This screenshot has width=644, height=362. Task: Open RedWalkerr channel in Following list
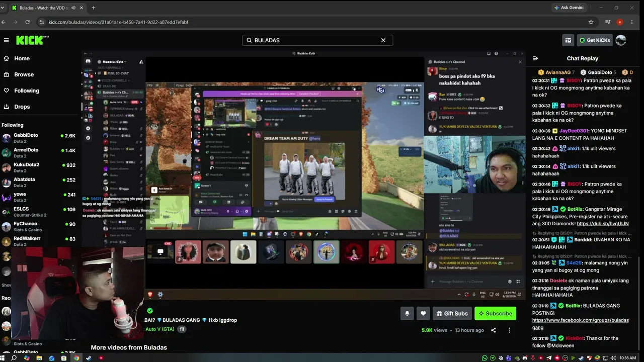coord(39,241)
